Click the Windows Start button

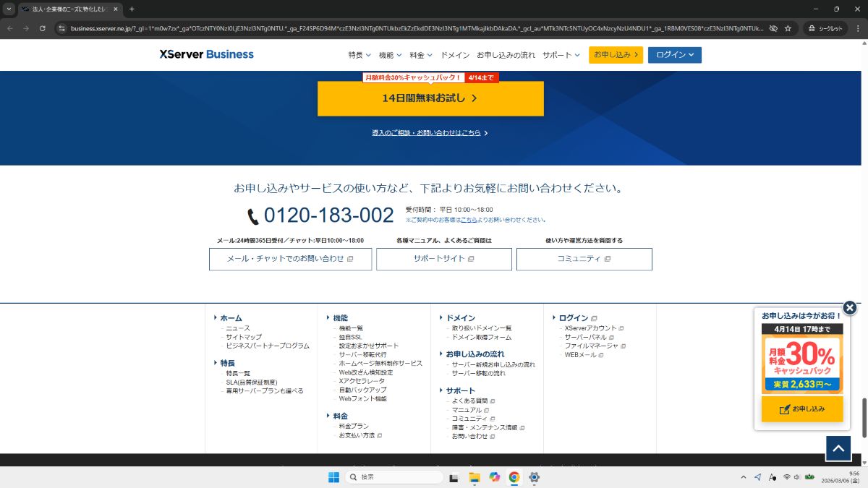(x=333, y=477)
